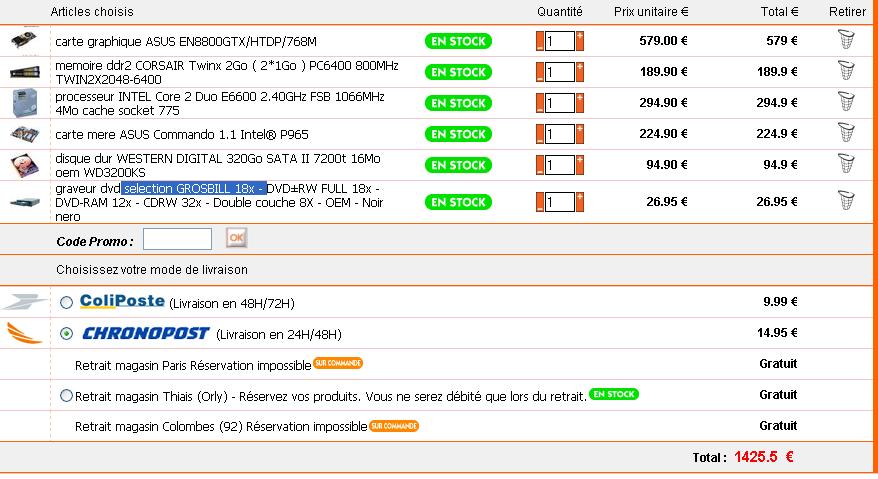Open carte mere ASUS Commando product link

pyautogui.click(x=181, y=134)
